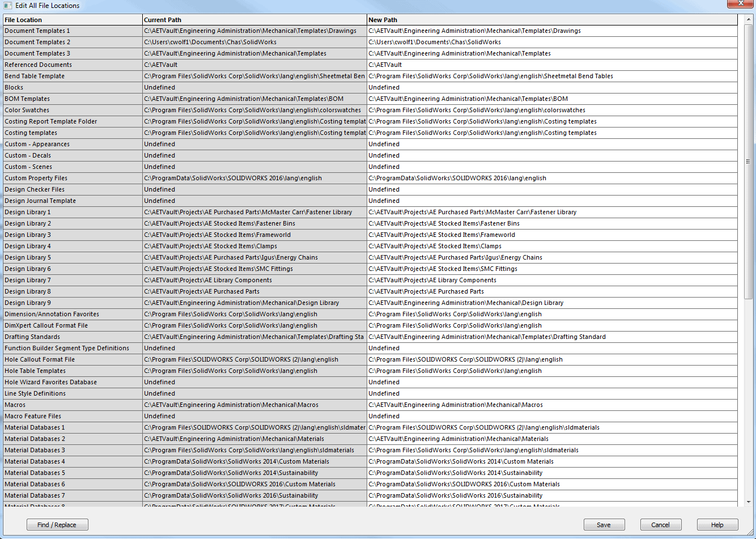Close the Edit All File Locations window

pos(740,5)
